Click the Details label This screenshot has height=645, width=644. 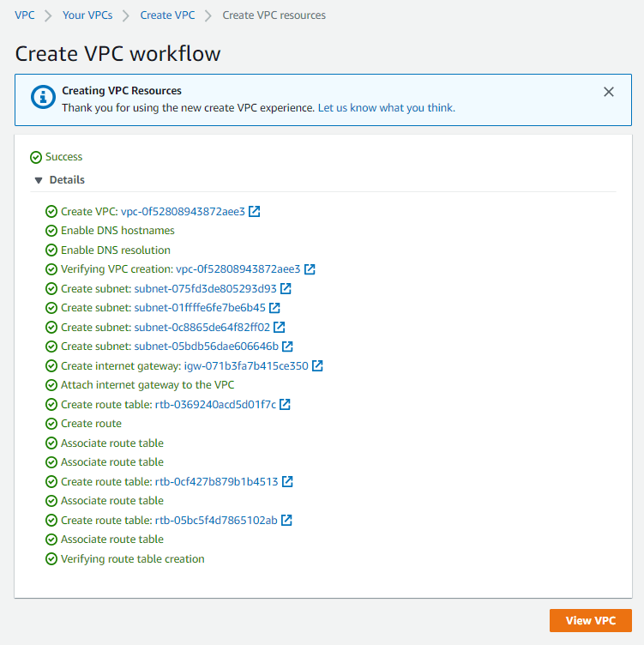click(67, 180)
